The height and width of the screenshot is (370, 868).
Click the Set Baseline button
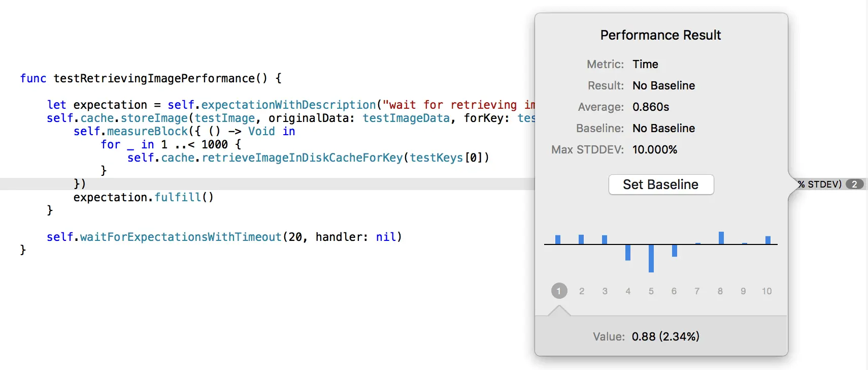(661, 184)
